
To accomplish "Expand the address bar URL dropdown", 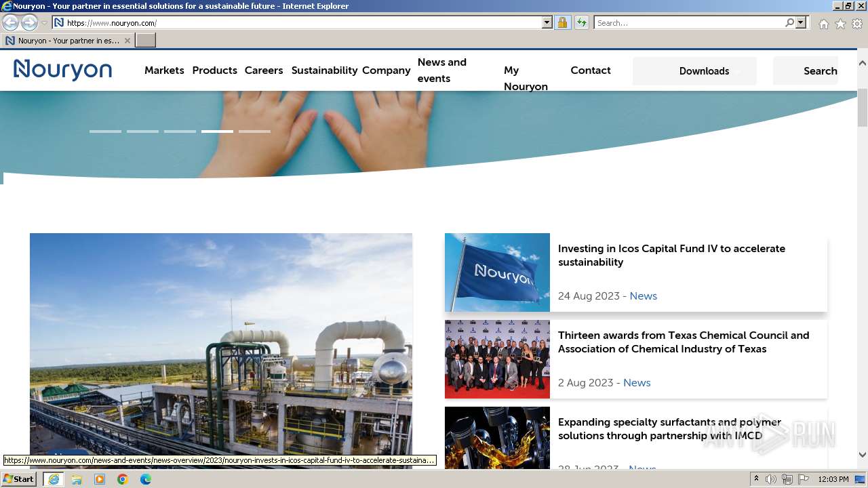I will (547, 23).
